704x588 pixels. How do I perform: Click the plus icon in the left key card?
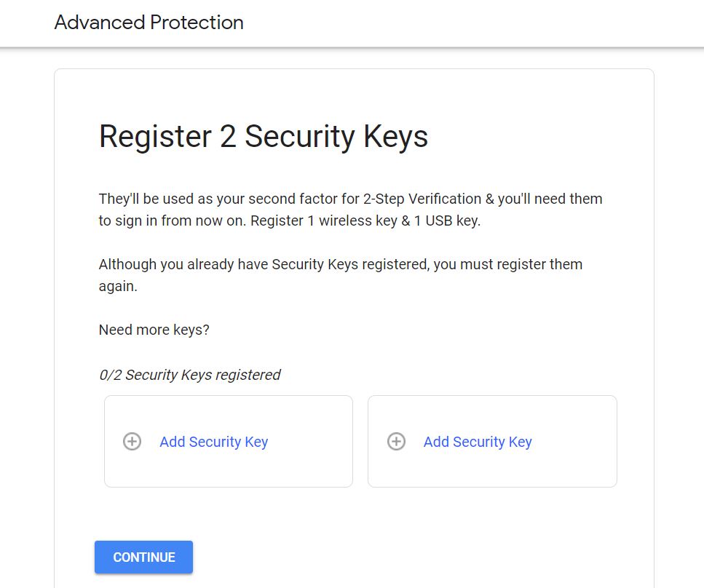[132, 442]
